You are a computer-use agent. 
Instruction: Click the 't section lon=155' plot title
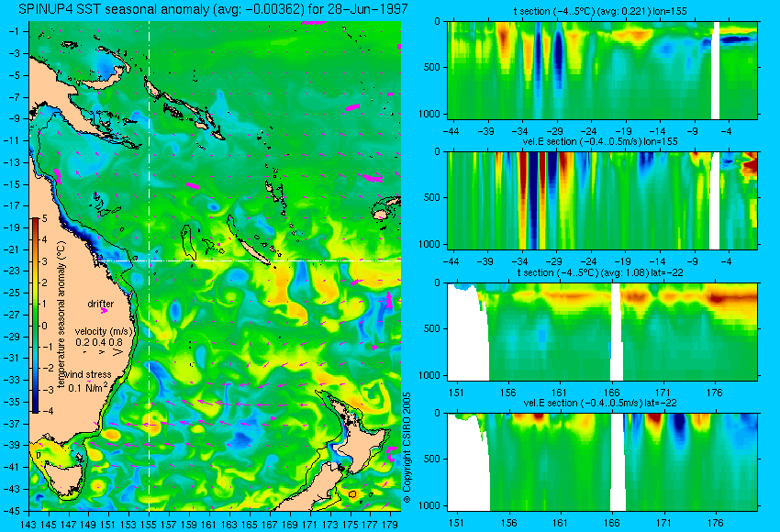[600, 11]
